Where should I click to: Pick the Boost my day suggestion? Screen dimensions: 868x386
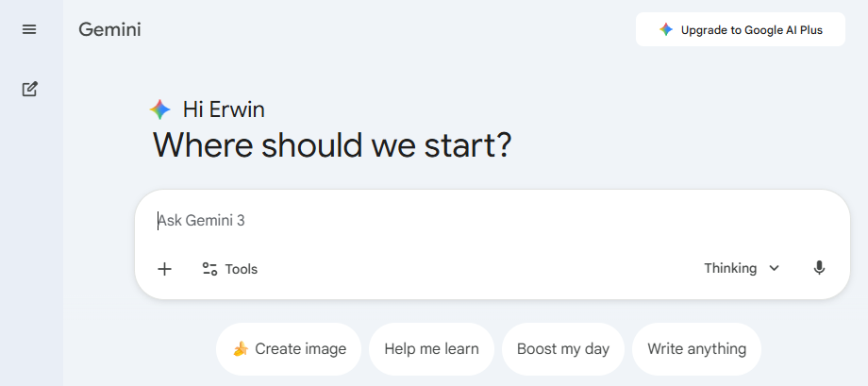(562, 349)
